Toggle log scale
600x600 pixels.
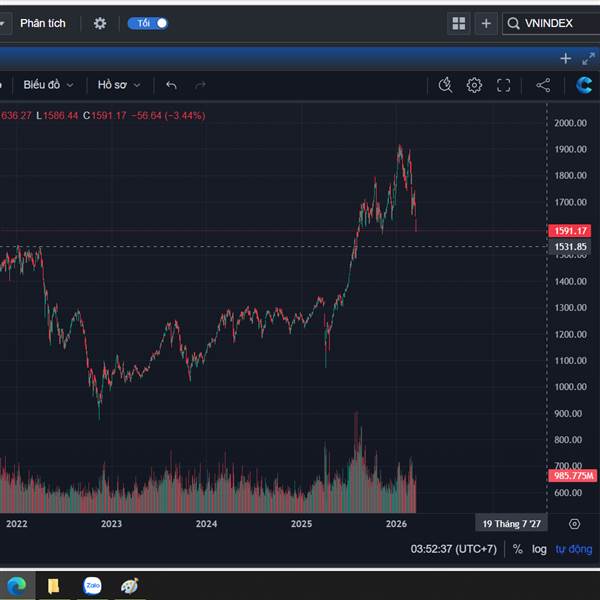[539, 549]
